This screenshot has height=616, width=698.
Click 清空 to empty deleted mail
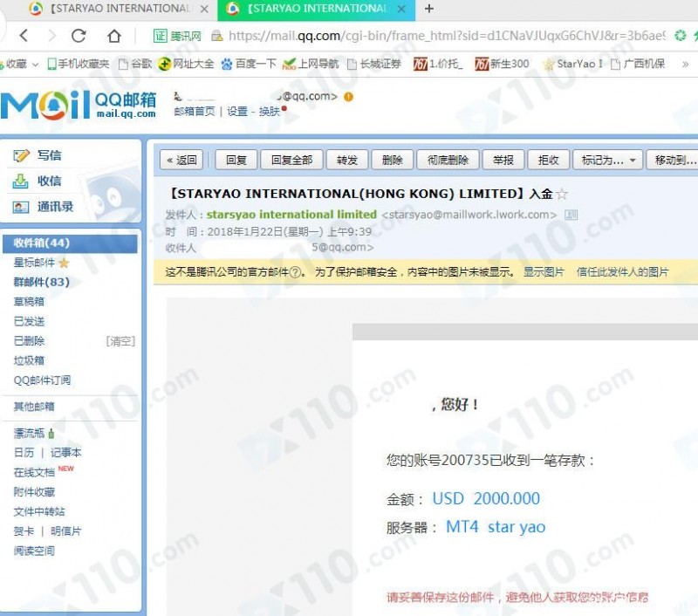point(120,341)
